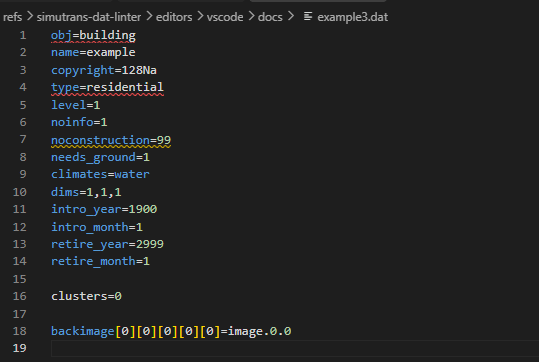Click the 'retire_year=2999' line

[107, 244]
